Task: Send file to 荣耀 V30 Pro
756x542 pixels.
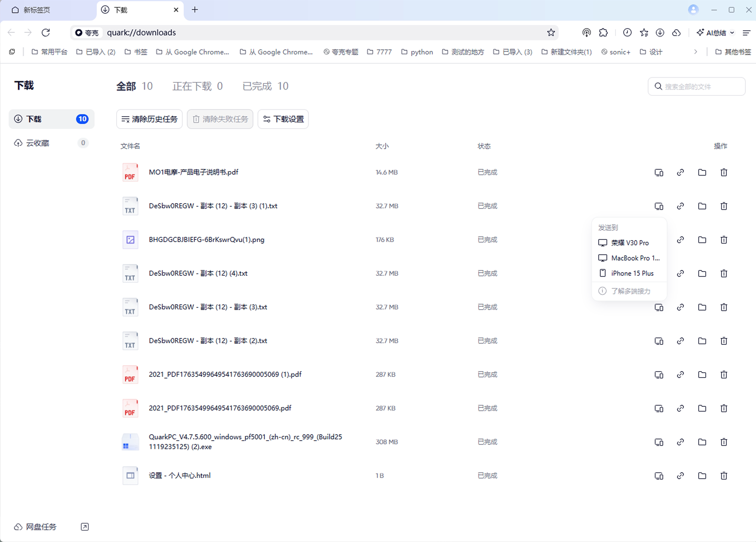Action: pyautogui.click(x=629, y=243)
